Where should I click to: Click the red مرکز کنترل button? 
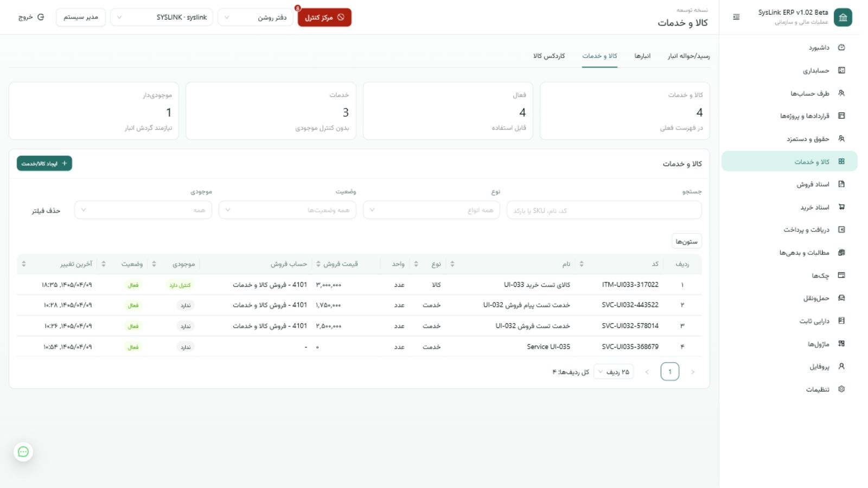[x=324, y=17]
